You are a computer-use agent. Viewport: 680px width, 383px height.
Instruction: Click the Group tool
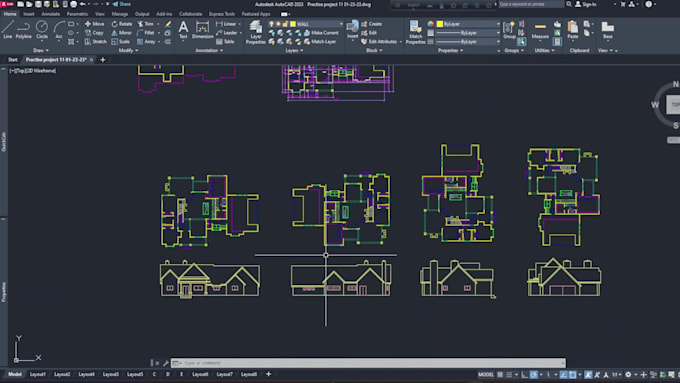[x=509, y=29]
